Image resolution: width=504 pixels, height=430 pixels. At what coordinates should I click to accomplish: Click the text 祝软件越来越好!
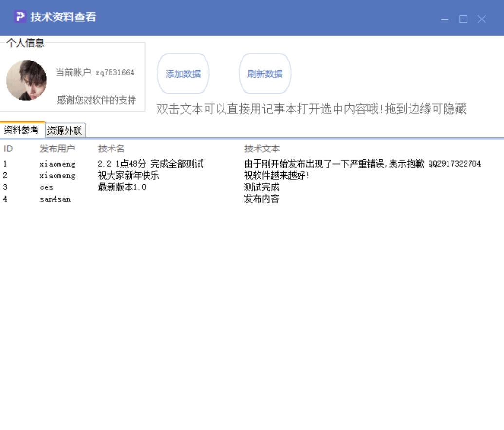[277, 175]
